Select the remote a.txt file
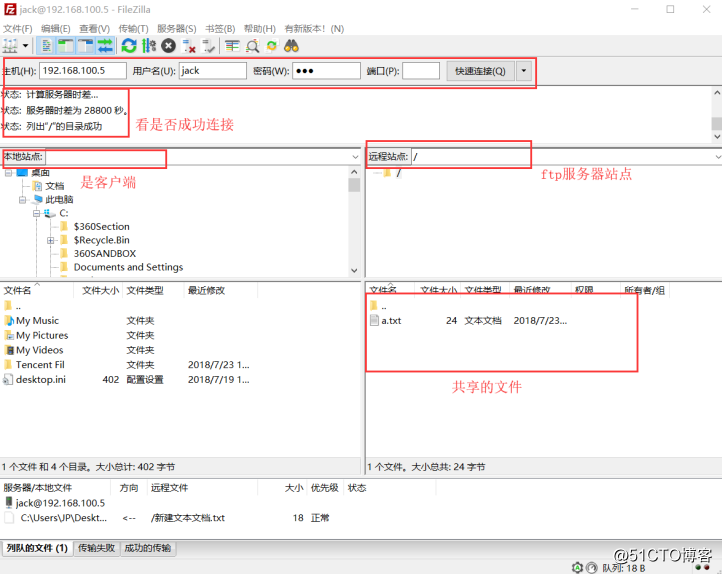722x574 pixels. 391,320
